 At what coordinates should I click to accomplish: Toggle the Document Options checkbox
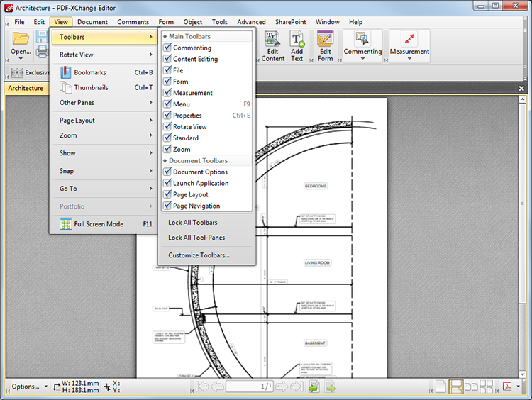pyautogui.click(x=167, y=172)
